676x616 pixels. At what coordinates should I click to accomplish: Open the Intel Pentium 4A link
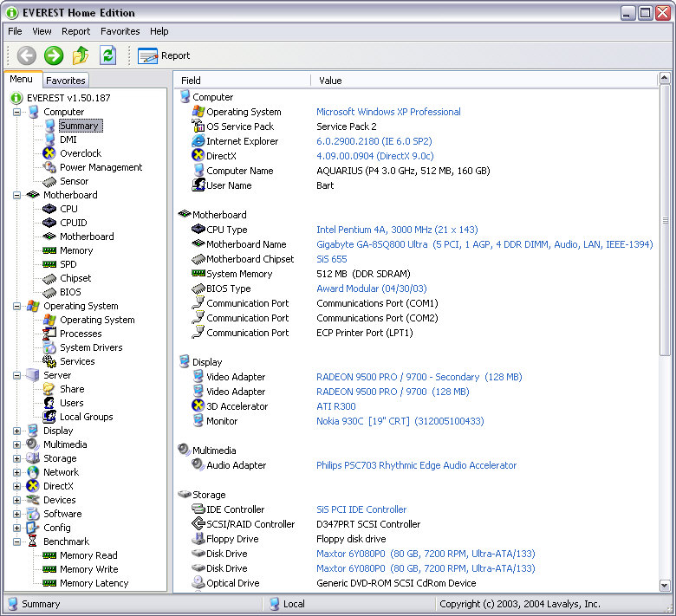click(x=397, y=230)
